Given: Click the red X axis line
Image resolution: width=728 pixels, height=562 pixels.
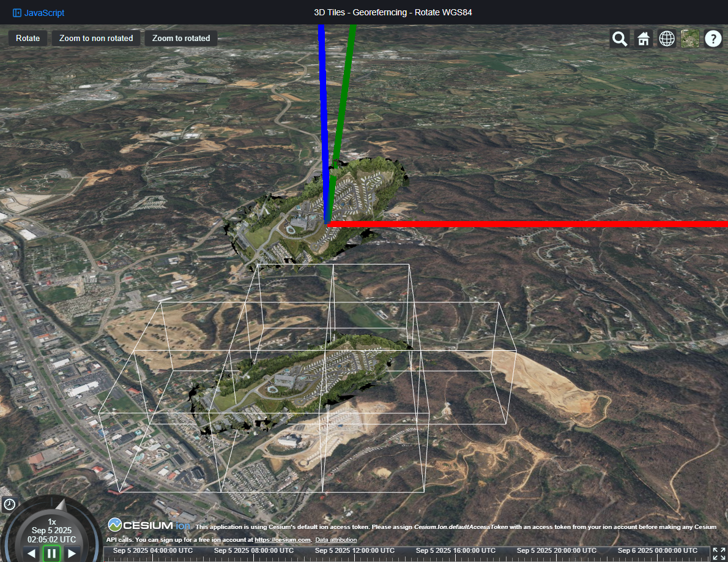Looking at the screenshot, I should (527, 224).
